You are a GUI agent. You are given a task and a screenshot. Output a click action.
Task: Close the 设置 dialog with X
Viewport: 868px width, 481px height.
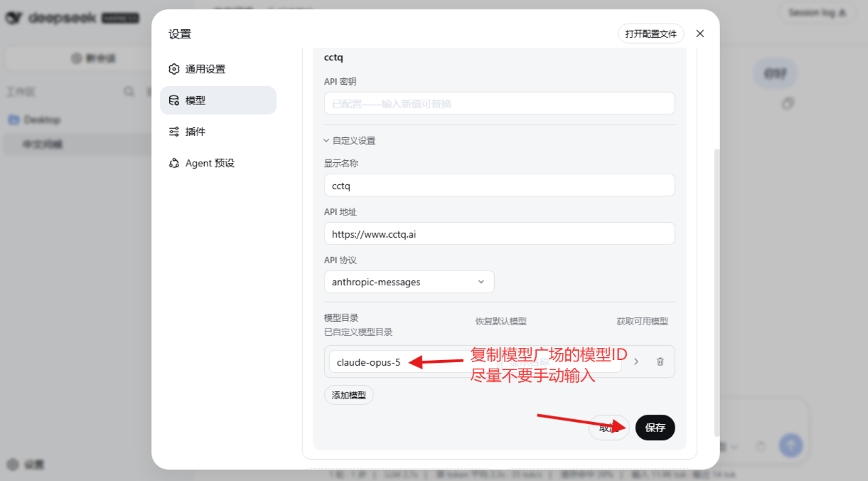point(700,33)
